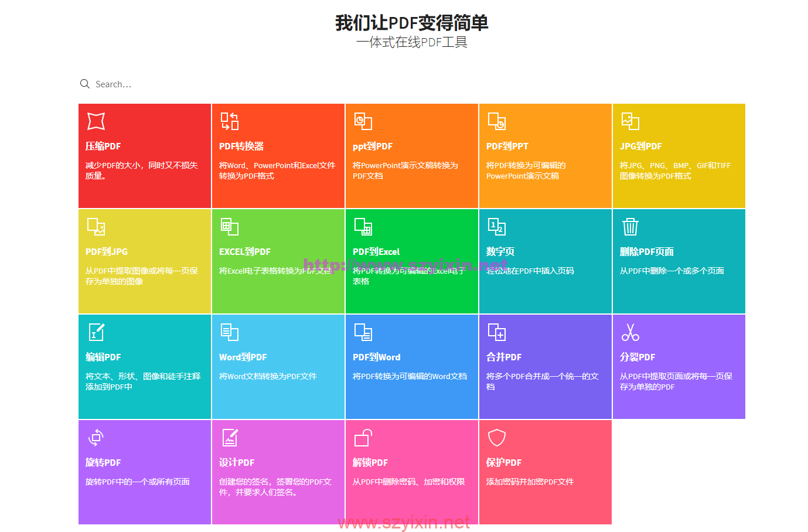Click description 将Word、PowerPoint和Excel文件转换为PDF格式

point(277,170)
